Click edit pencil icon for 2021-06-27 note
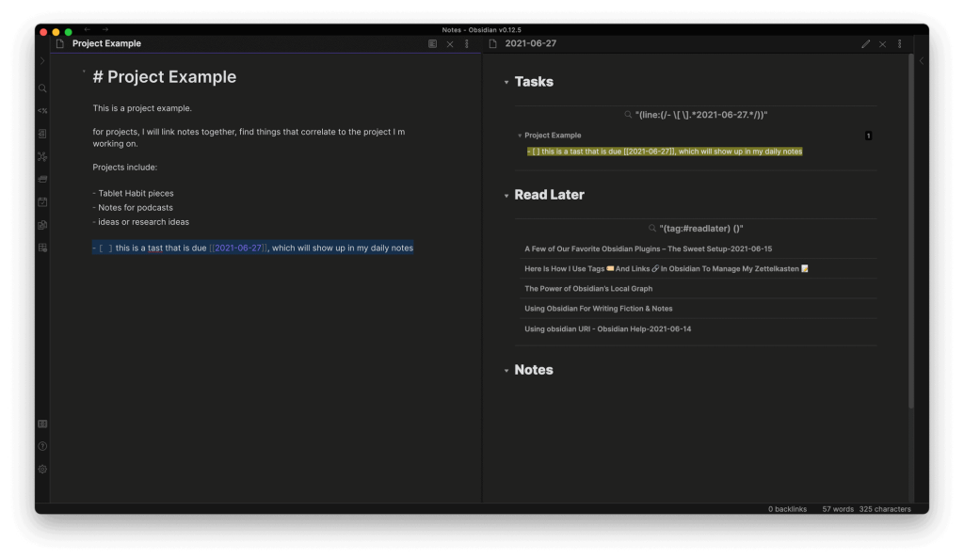The image size is (964, 560). (x=865, y=44)
